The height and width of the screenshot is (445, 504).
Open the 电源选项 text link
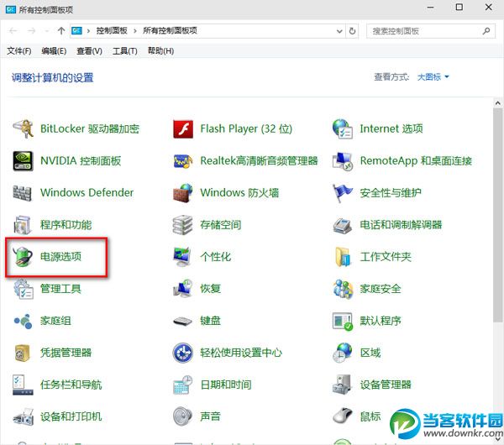pyautogui.click(x=60, y=256)
